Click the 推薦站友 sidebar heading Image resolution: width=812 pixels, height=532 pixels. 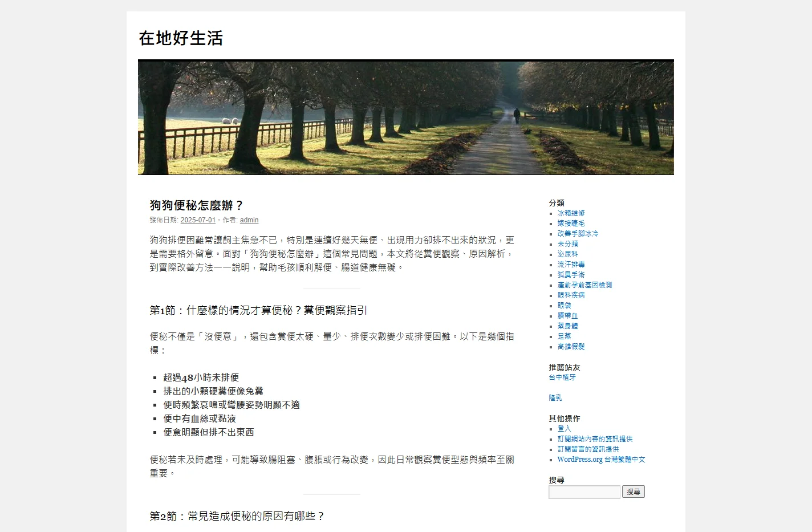coord(565,367)
